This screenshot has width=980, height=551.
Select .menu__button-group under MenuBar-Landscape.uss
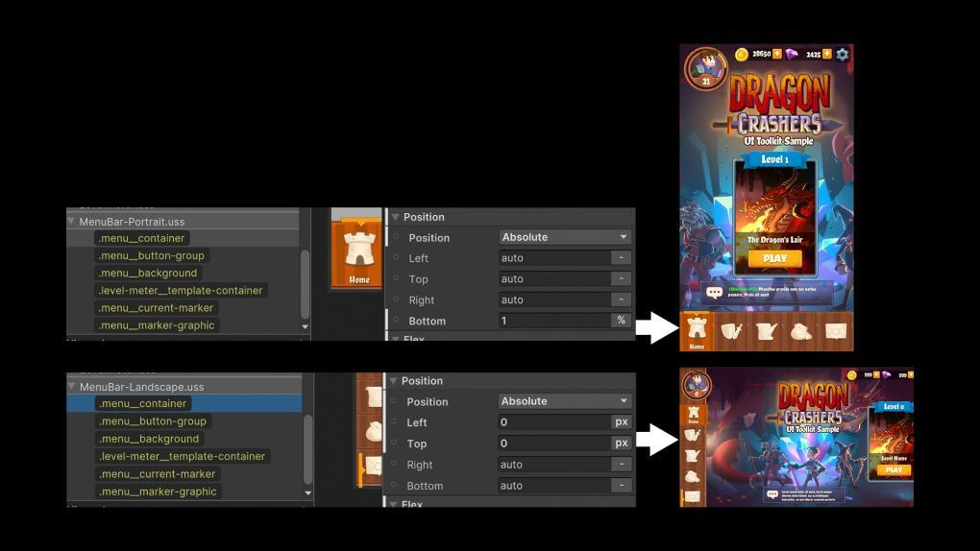[153, 421]
